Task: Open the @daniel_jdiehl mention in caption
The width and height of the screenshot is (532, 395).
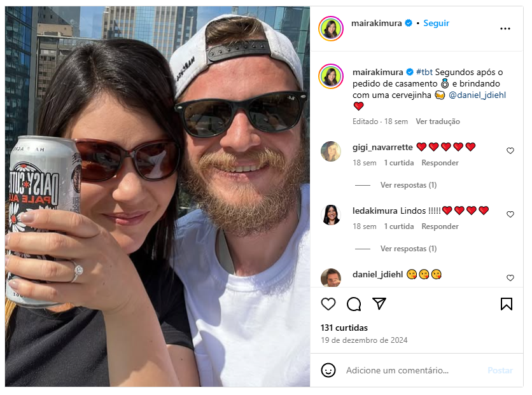Action: coord(477,95)
